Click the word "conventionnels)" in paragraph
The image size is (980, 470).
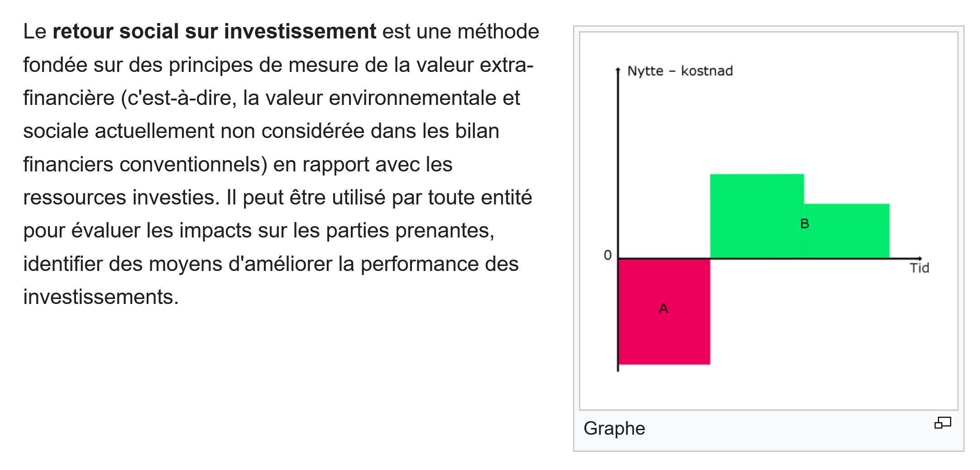[193, 165]
